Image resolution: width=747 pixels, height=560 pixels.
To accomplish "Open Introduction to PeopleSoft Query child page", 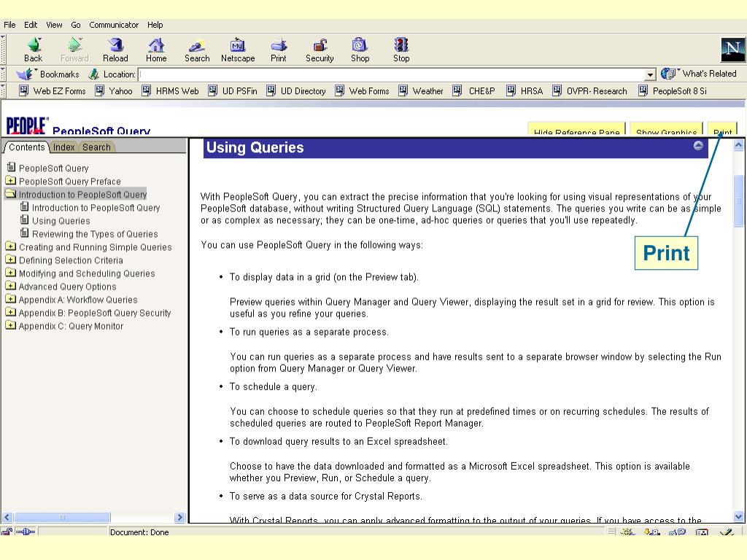I will click(96, 208).
